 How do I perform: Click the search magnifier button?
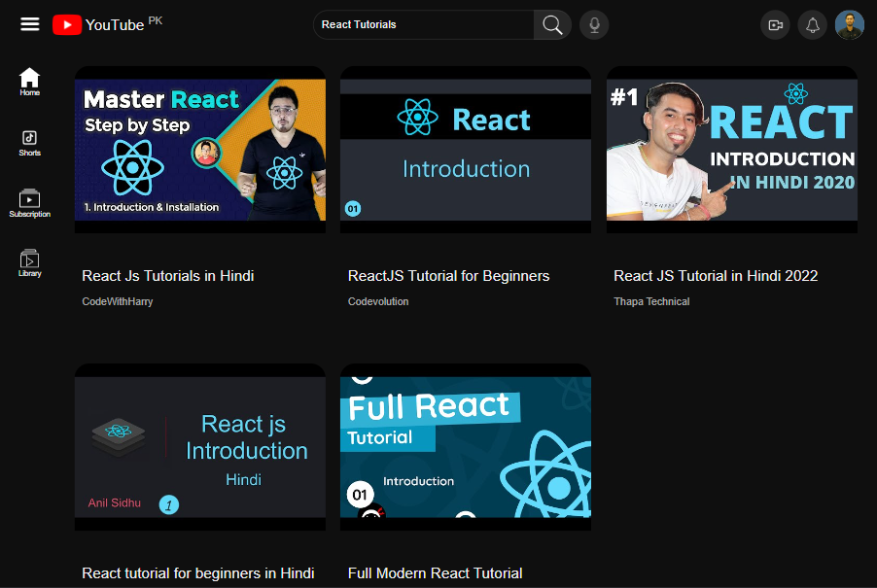coord(552,24)
